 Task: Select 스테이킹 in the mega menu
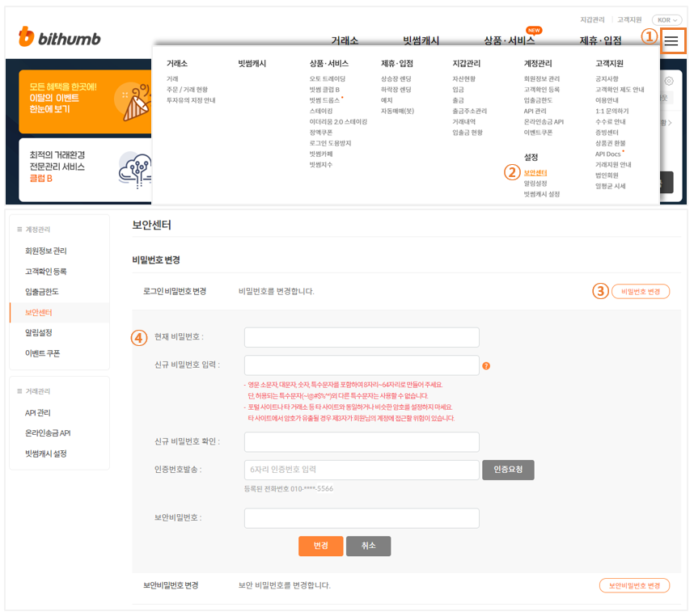(321, 111)
